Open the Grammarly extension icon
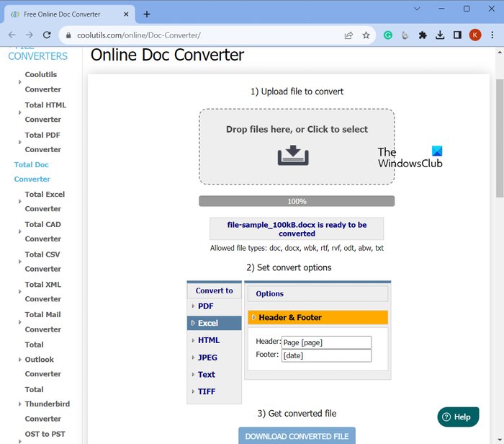 (388, 35)
